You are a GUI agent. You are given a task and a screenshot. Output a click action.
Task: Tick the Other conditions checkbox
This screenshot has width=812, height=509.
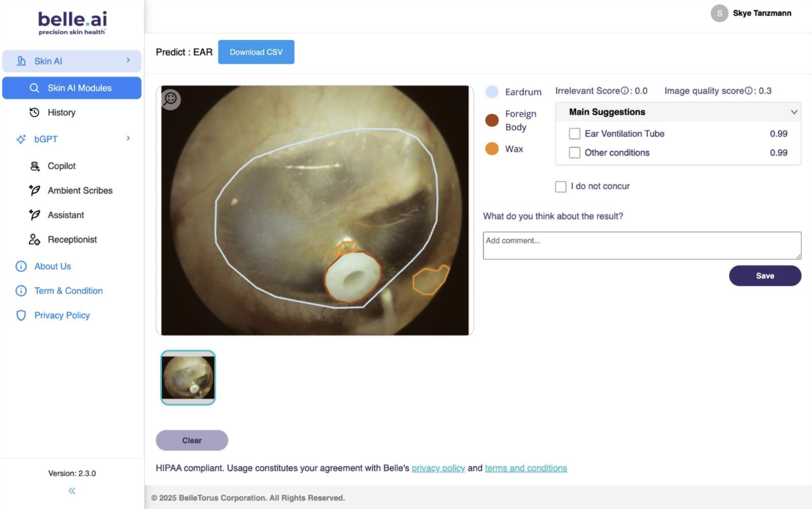click(x=574, y=152)
